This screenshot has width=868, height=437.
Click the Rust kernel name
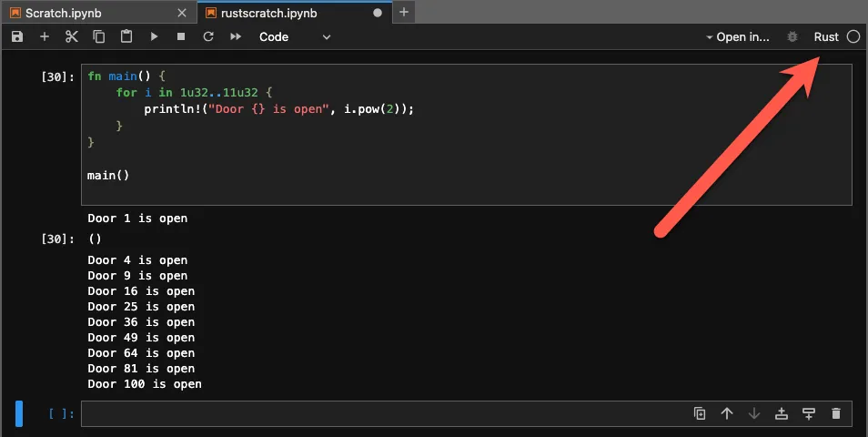click(x=826, y=37)
